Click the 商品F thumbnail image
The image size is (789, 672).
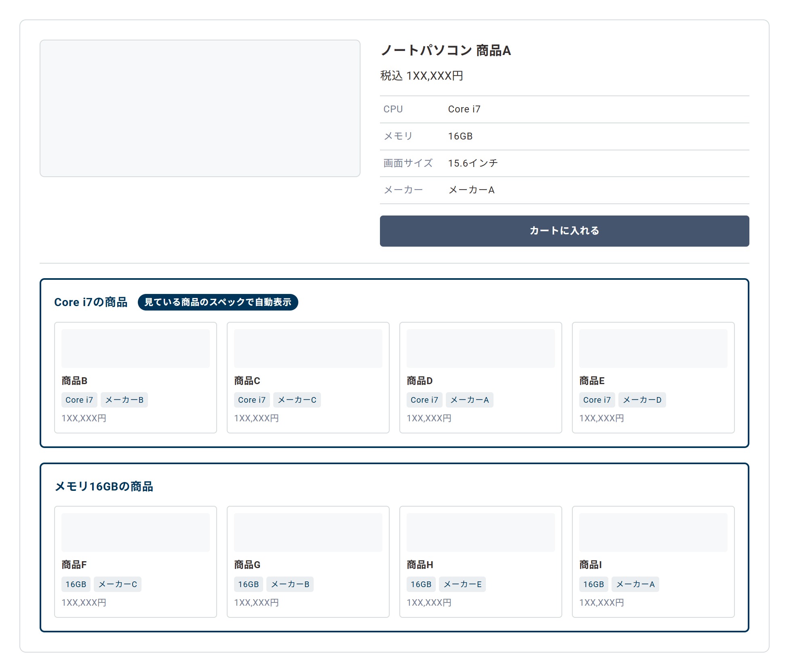[135, 533]
